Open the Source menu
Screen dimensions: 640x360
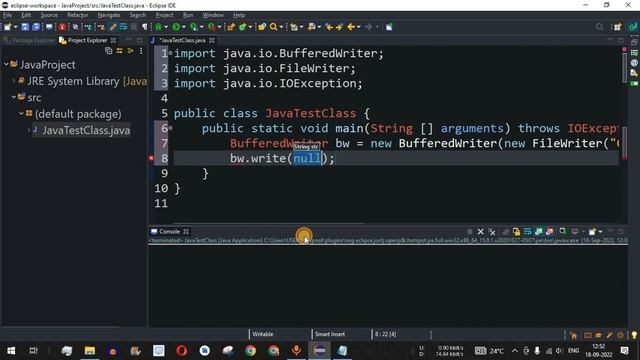point(49,15)
